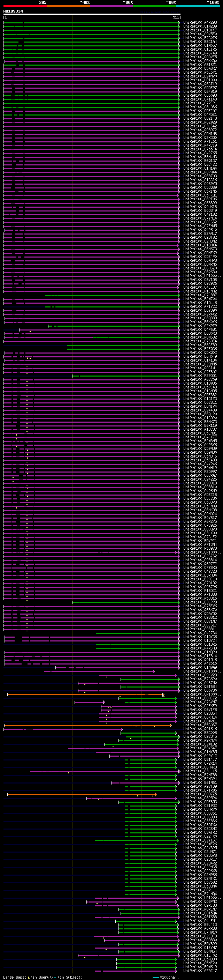Select the UniRef100_A7TE61 label
This screenshot has width=223, height=980.
[x=200, y=142]
